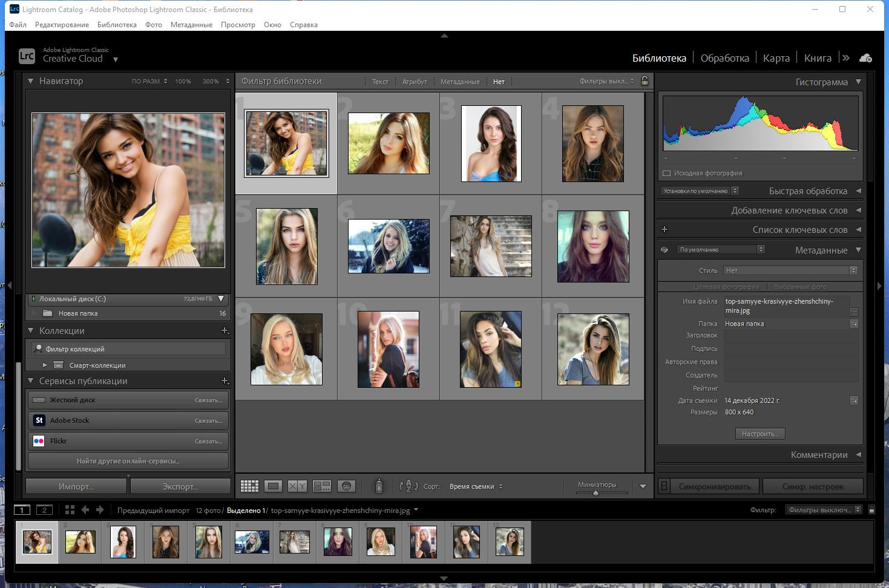Toggle the filmstrip filter switch
Viewport: 889px width, 588px height.
point(871,510)
